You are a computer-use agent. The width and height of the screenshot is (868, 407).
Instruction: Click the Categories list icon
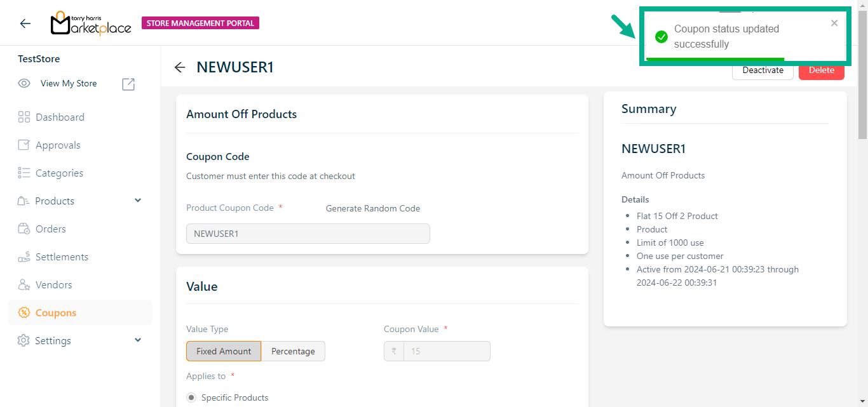pyautogui.click(x=24, y=173)
